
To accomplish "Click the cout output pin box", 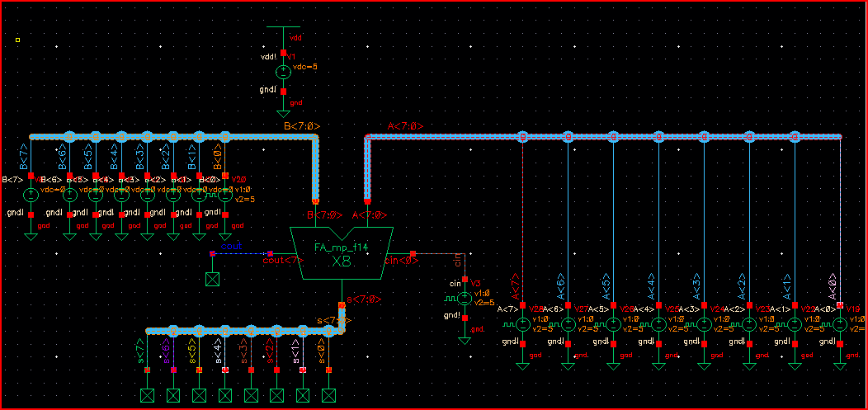I will [213, 279].
